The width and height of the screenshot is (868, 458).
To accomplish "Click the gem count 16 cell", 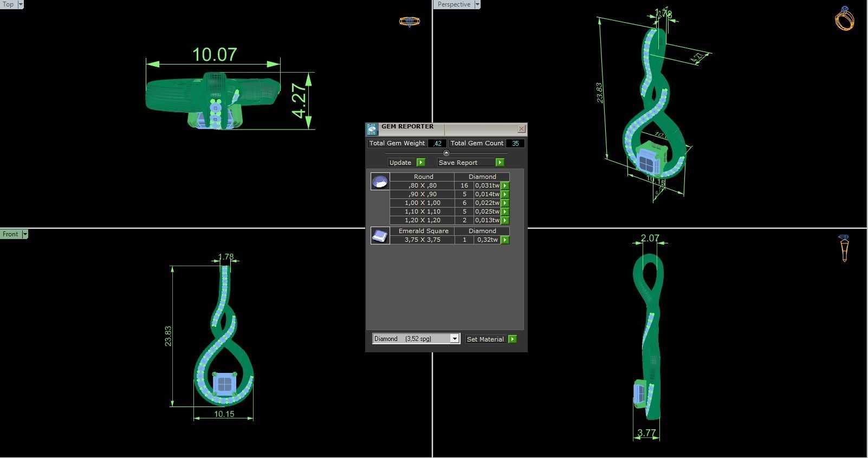I will click(x=464, y=185).
